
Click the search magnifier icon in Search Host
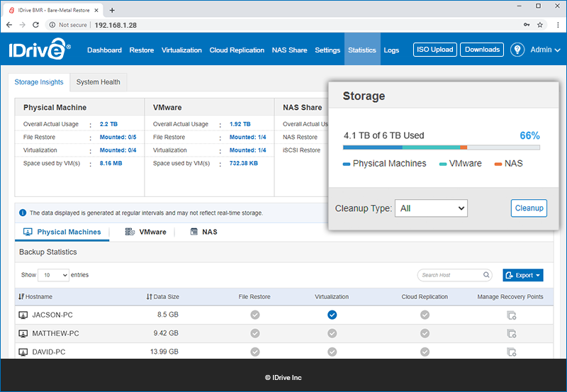486,275
